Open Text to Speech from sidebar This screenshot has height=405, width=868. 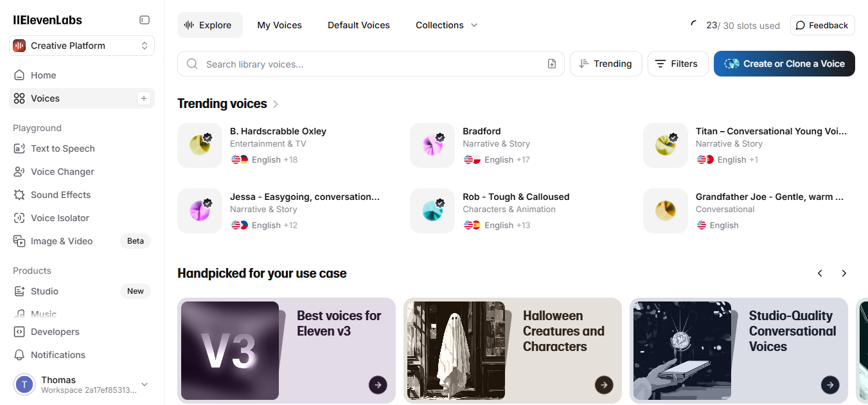[62, 148]
